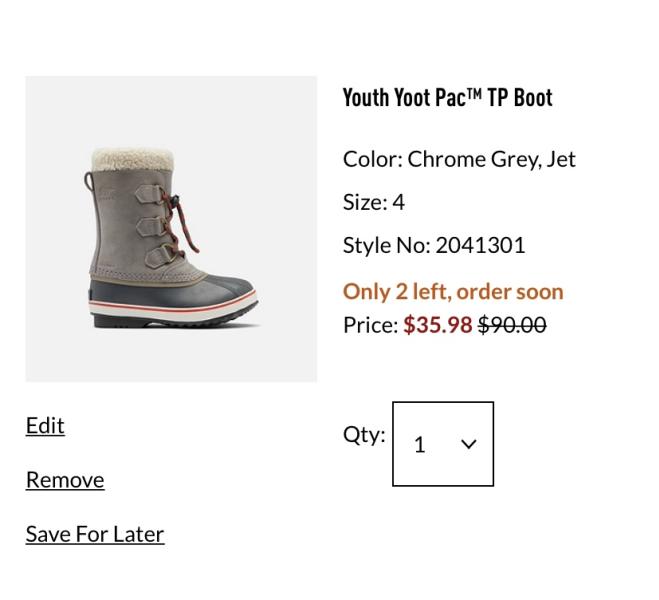Save the boot for later
Screen dimensions: 659x600
[95, 534]
